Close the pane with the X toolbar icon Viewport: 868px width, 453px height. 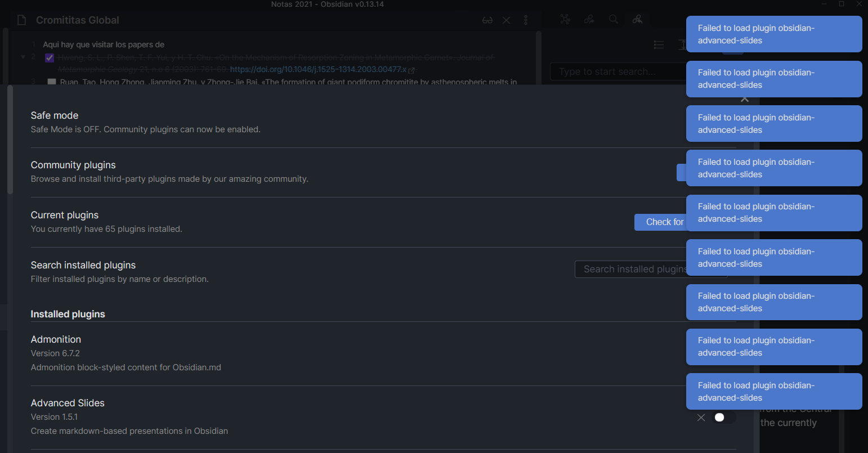tap(506, 20)
